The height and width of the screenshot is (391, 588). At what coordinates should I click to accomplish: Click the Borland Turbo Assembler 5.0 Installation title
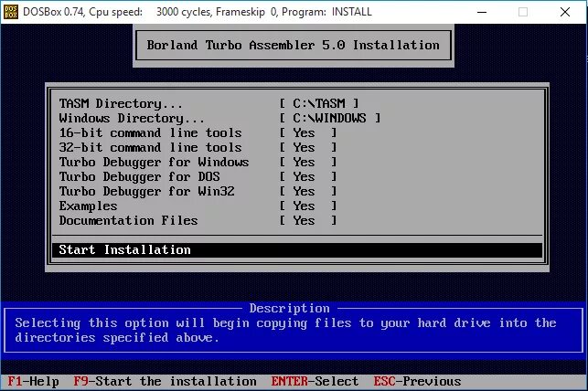pos(294,46)
